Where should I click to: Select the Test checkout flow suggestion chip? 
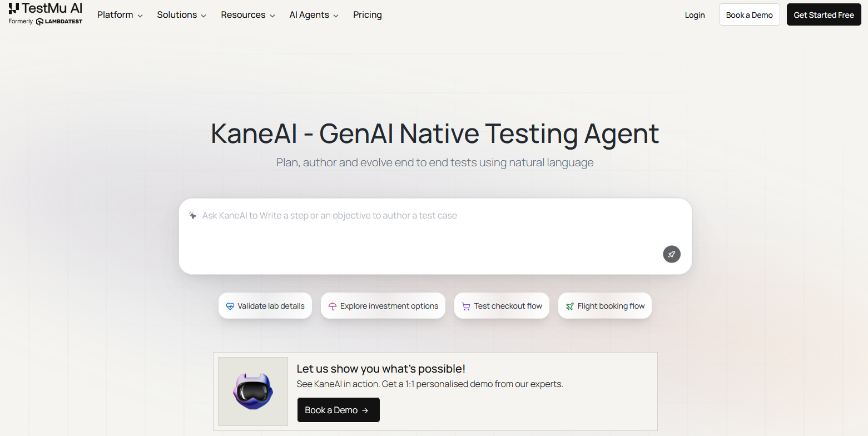click(502, 306)
